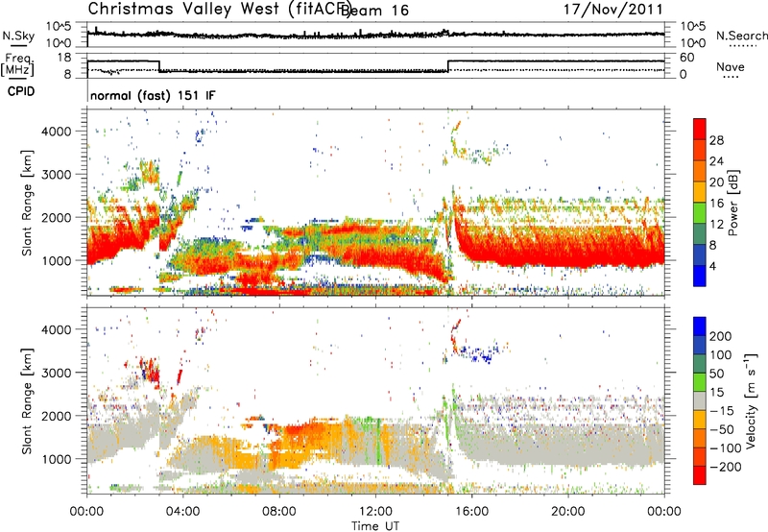
Task: Click the 'N.Search' legend label
Action: 742,36
